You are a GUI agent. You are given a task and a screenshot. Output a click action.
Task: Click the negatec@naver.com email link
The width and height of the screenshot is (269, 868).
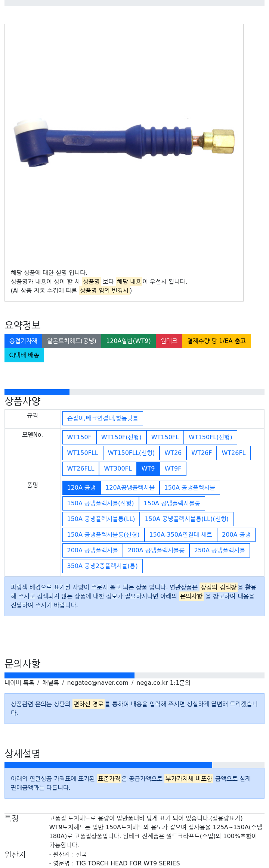(x=98, y=683)
